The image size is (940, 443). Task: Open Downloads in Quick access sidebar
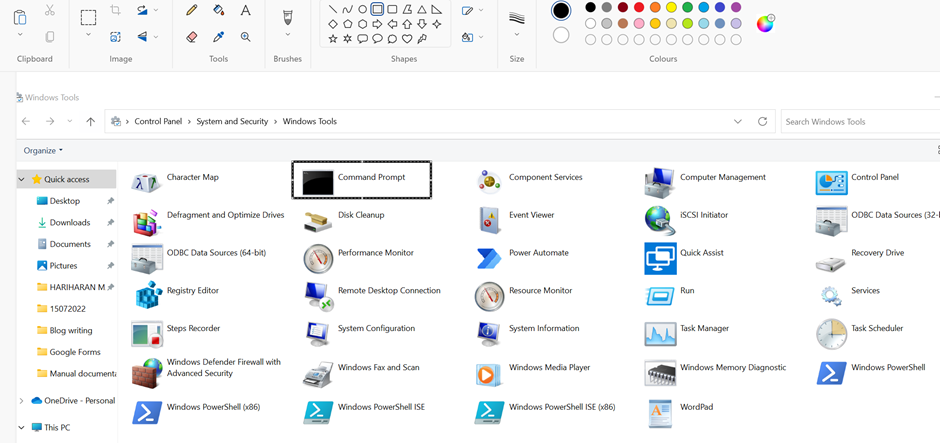[70, 222]
